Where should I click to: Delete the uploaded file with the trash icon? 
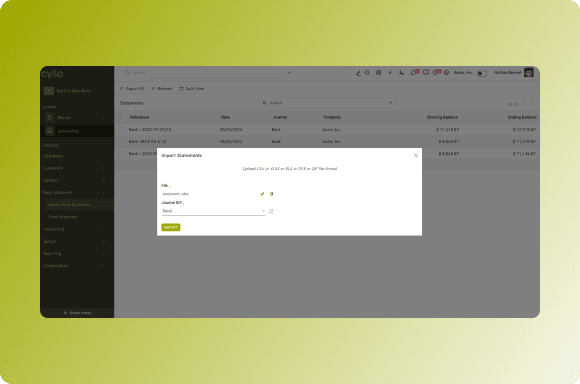point(272,194)
